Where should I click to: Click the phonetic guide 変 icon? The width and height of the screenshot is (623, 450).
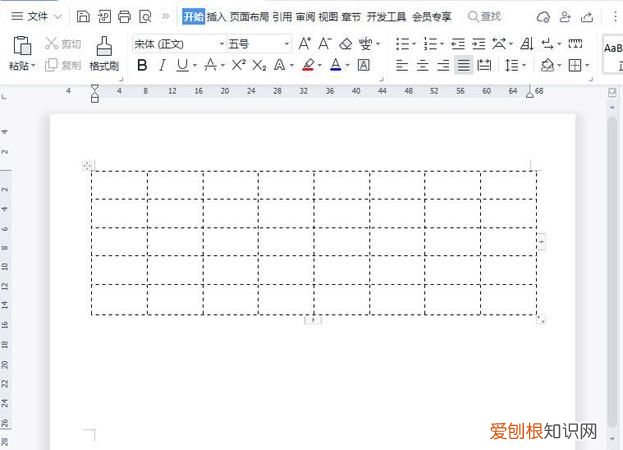coord(365,44)
